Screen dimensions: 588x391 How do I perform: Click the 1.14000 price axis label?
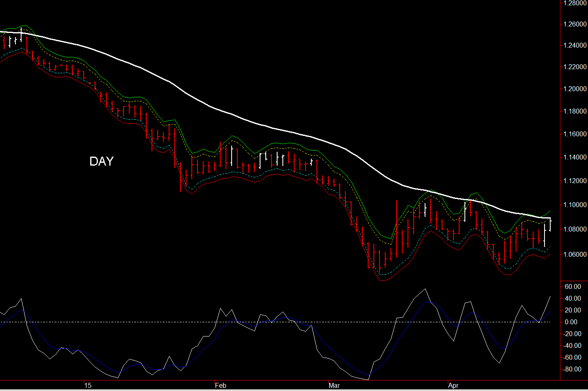[x=574, y=157]
